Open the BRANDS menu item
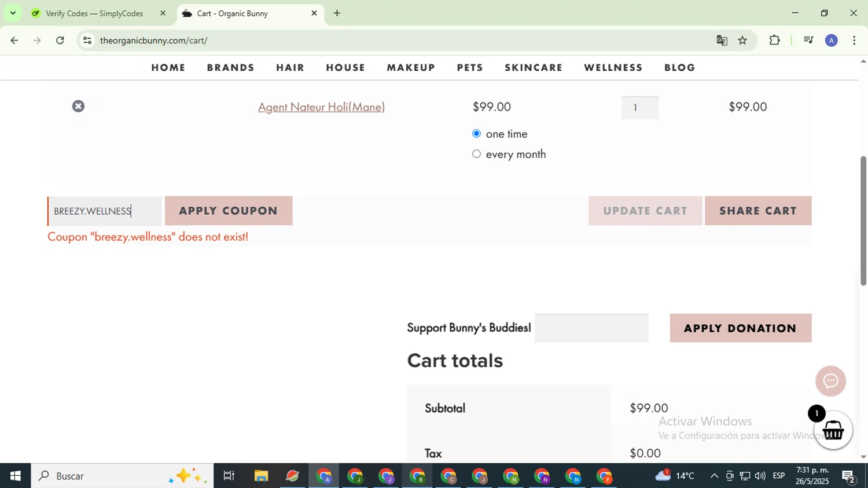This screenshot has height=488, width=868. click(x=231, y=68)
